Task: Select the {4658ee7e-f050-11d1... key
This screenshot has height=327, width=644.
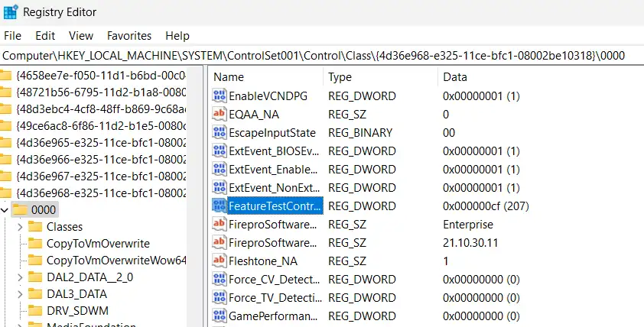Action: (x=101, y=76)
